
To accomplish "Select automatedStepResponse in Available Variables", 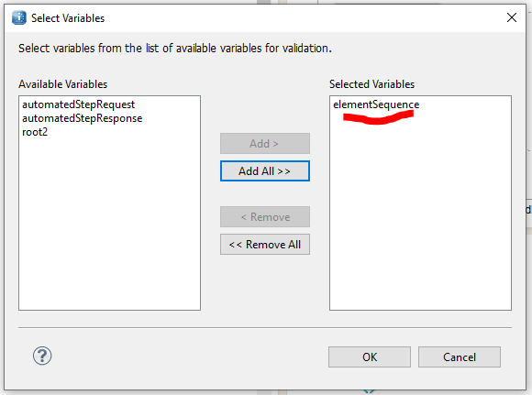I will click(83, 118).
